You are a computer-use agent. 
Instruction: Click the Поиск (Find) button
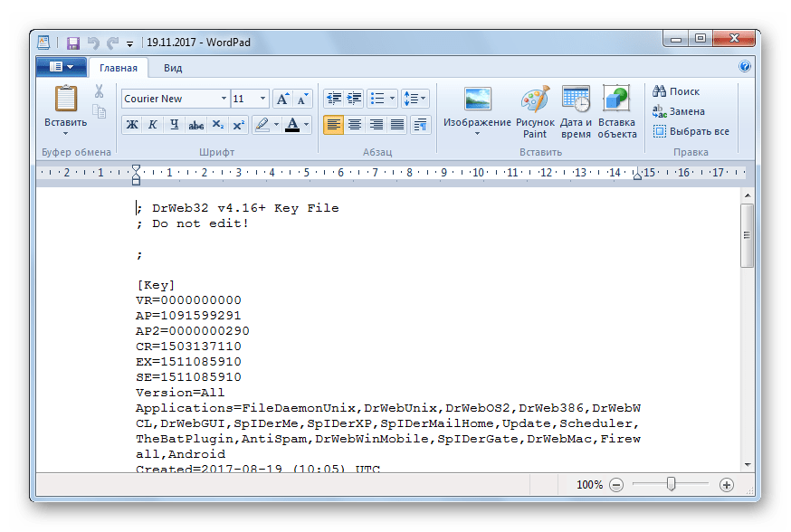pyautogui.click(x=676, y=91)
